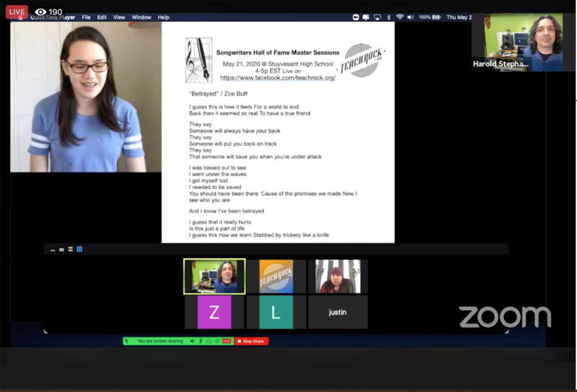
Task: Click the cloud icon in green sharing bar
Action: point(208,341)
